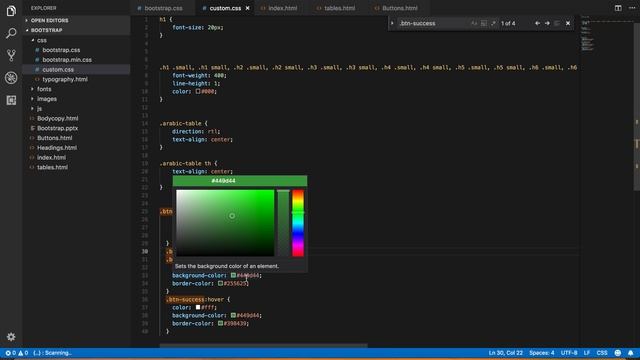Click the #fff color swatch on line 37
This screenshot has width=640, height=360.
[x=198, y=307]
